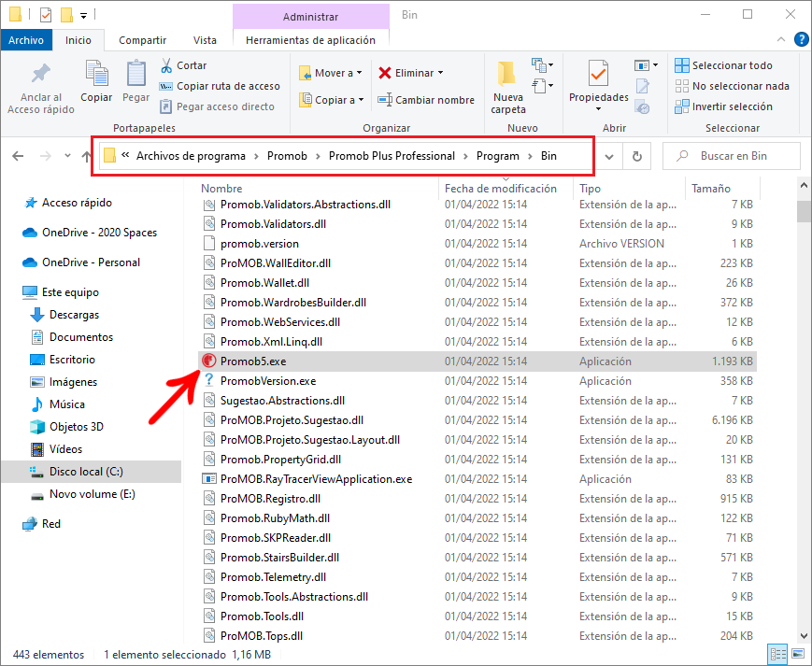The image size is (812, 666).
Task: Click Invertir selección
Action: [x=723, y=106]
